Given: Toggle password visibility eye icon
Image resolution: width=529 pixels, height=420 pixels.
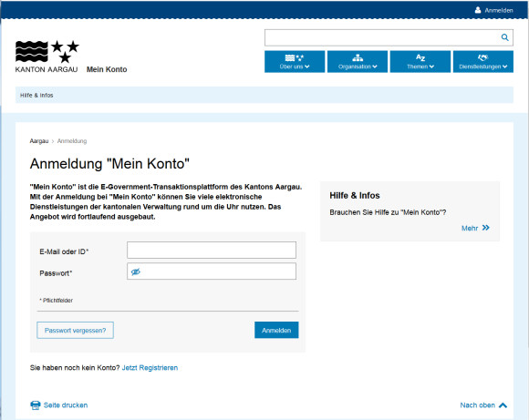Looking at the screenshot, I should [136, 271].
